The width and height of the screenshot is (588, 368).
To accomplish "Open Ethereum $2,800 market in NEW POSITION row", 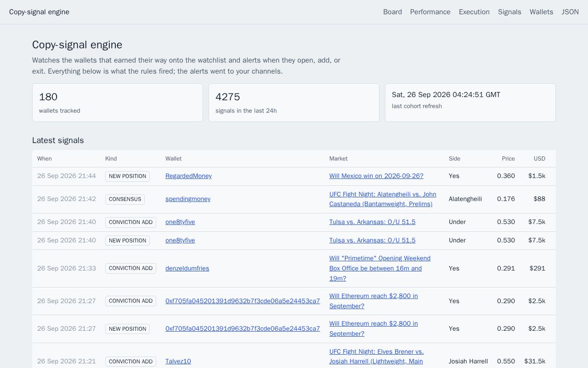I will (373, 329).
